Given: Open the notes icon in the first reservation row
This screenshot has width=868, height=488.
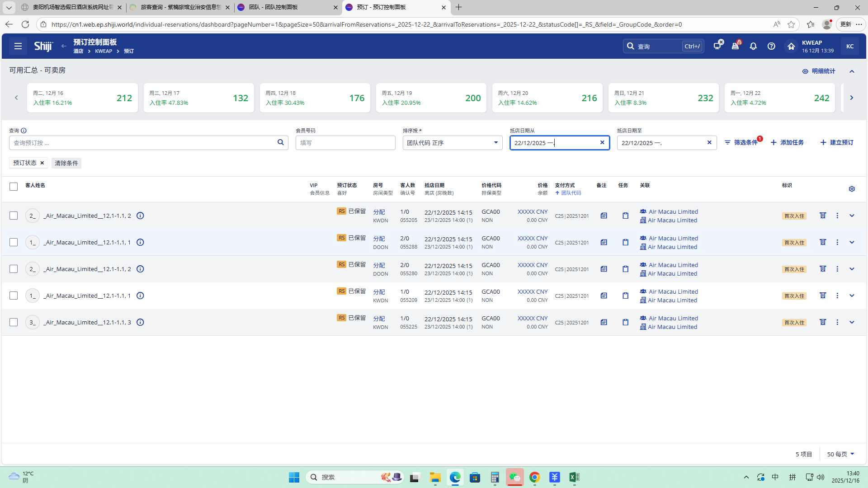Looking at the screenshot, I should pos(604,216).
